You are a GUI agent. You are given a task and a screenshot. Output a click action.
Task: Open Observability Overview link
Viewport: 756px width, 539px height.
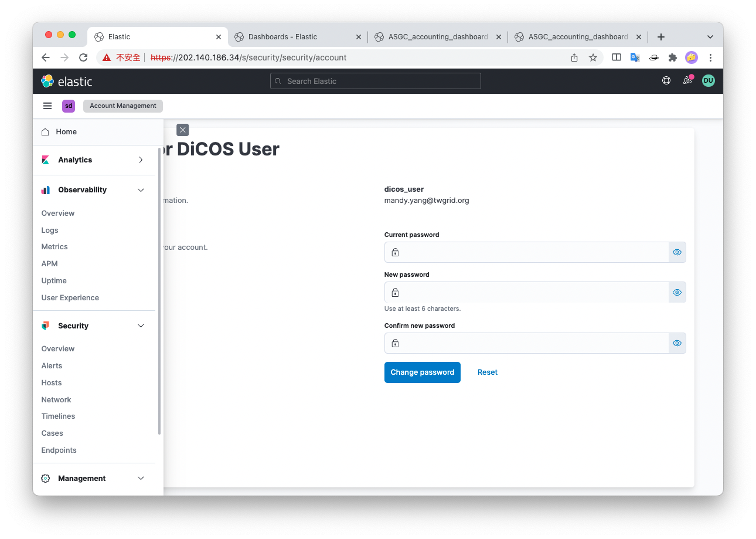point(58,213)
